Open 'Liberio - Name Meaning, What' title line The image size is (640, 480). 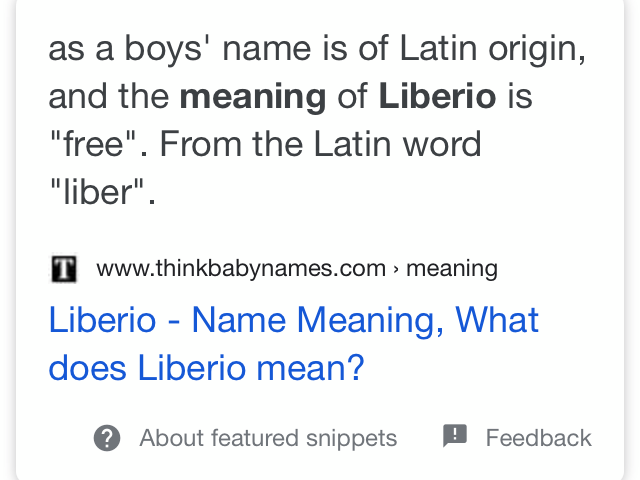tap(293, 320)
